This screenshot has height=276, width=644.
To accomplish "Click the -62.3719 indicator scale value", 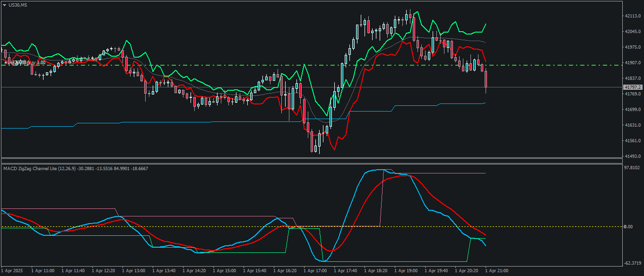I will point(632,263).
